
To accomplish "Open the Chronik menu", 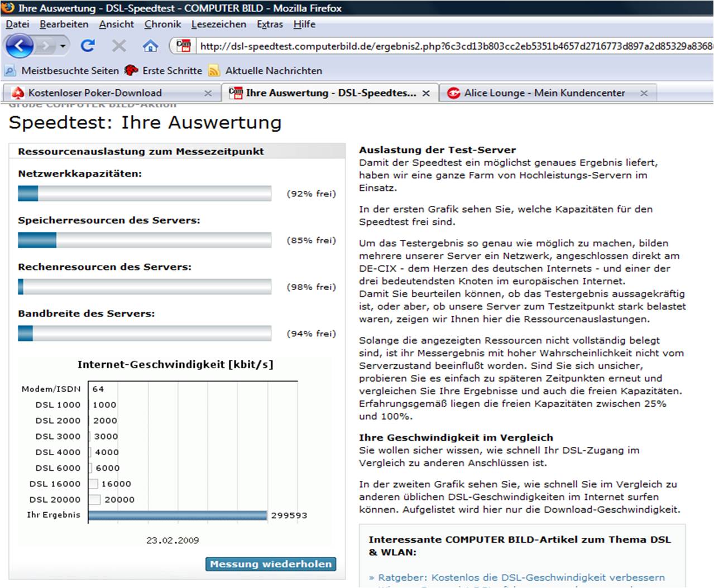I will (x=162, y=24).
